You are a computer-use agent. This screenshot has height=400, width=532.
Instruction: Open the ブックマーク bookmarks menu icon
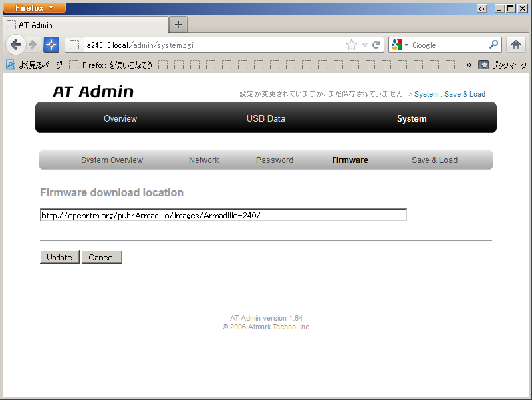click(x=483, y=65)
